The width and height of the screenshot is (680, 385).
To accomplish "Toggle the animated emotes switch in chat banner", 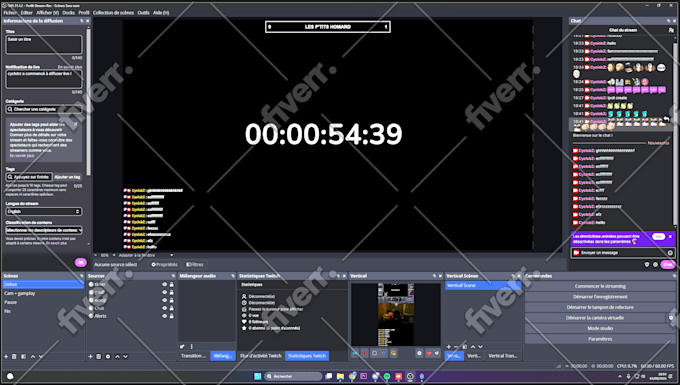I will (x=658, y=237).
